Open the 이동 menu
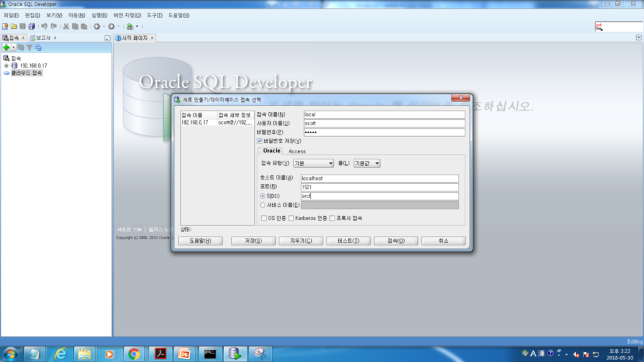The image size is (644, 362). coord(77,15)
